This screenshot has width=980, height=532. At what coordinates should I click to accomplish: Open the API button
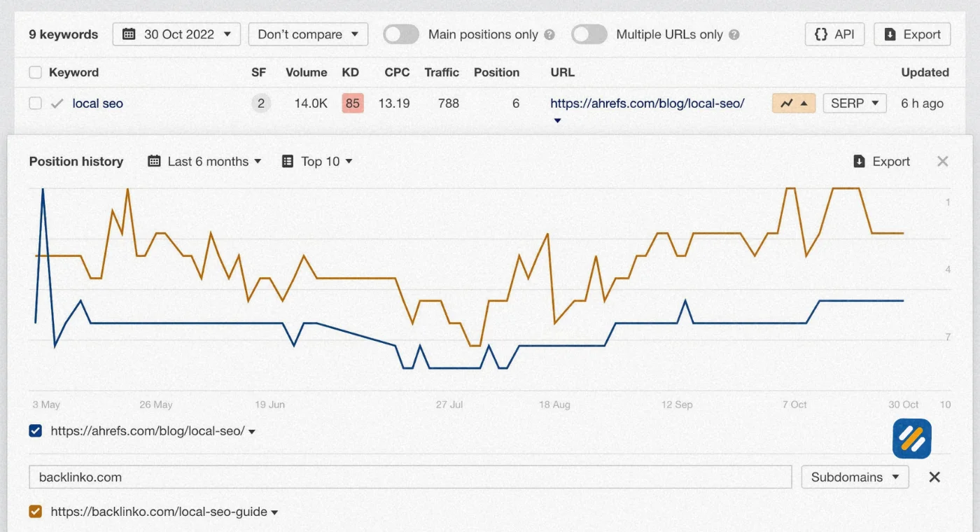(x=834, y=34)
